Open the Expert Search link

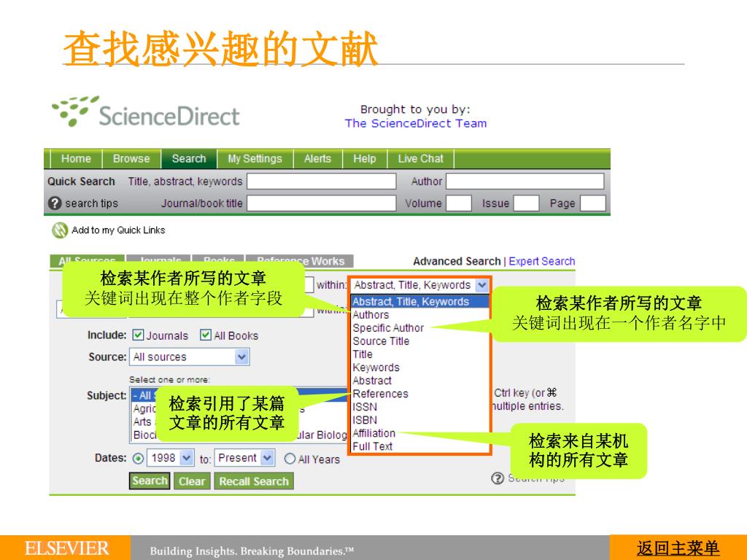pyautogui.click(x=542, y=262)
